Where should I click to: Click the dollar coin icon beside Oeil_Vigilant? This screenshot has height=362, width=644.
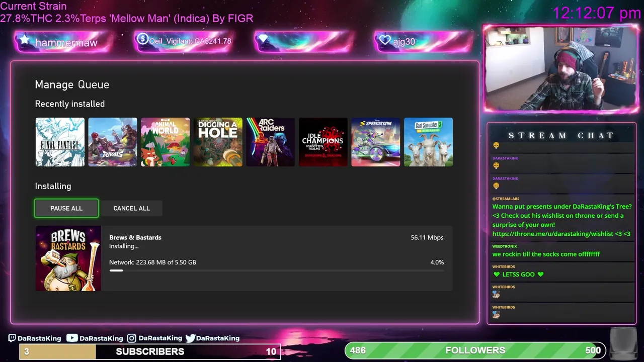pos(142,39)
